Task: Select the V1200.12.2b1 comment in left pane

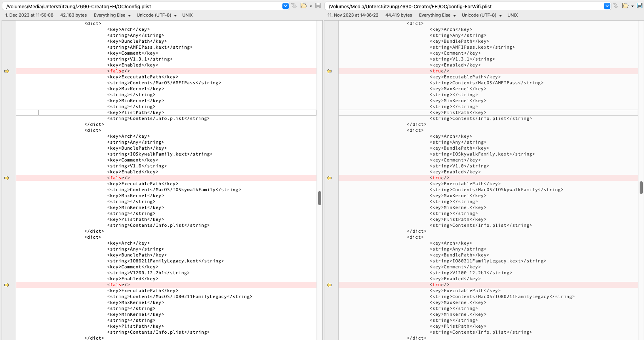Action: [149, 273]
